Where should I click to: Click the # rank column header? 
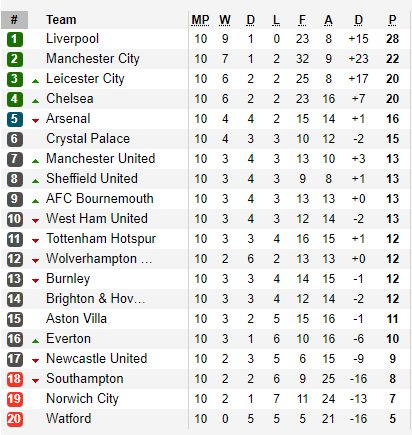coord(14,20)
